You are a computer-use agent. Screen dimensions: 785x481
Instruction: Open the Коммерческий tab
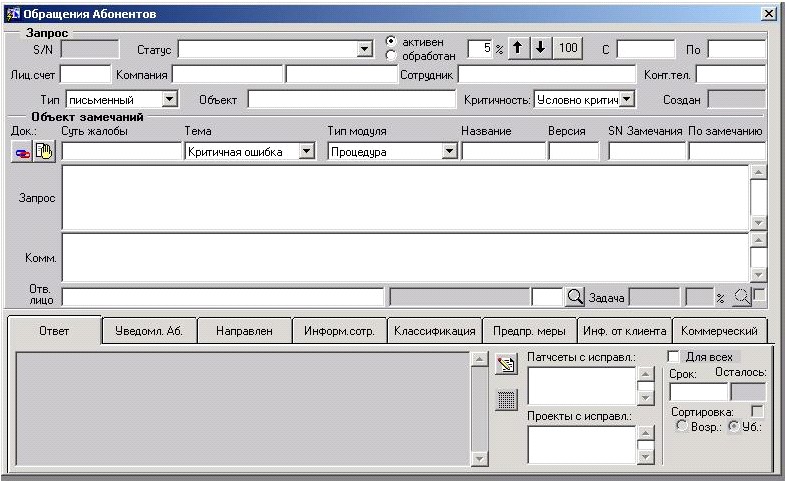coord(720,331)
